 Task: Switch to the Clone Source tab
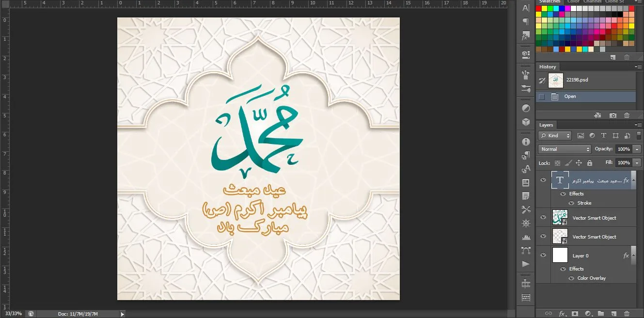click(x=615, y=1)
